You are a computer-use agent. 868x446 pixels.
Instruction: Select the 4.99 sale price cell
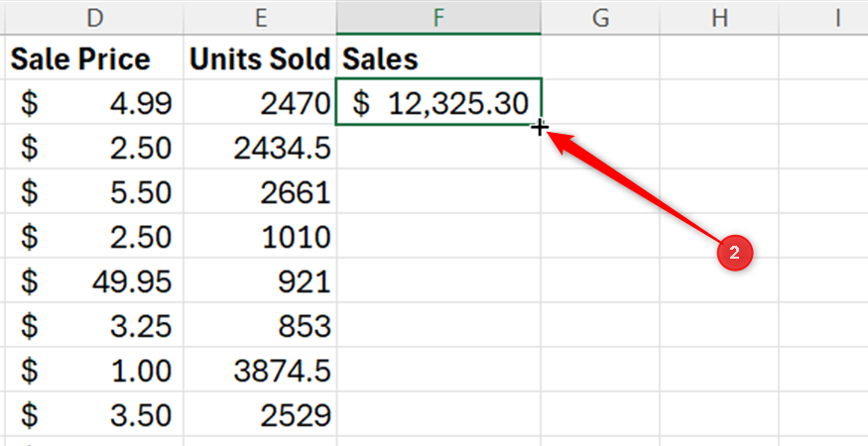click(x=94, y=102)
